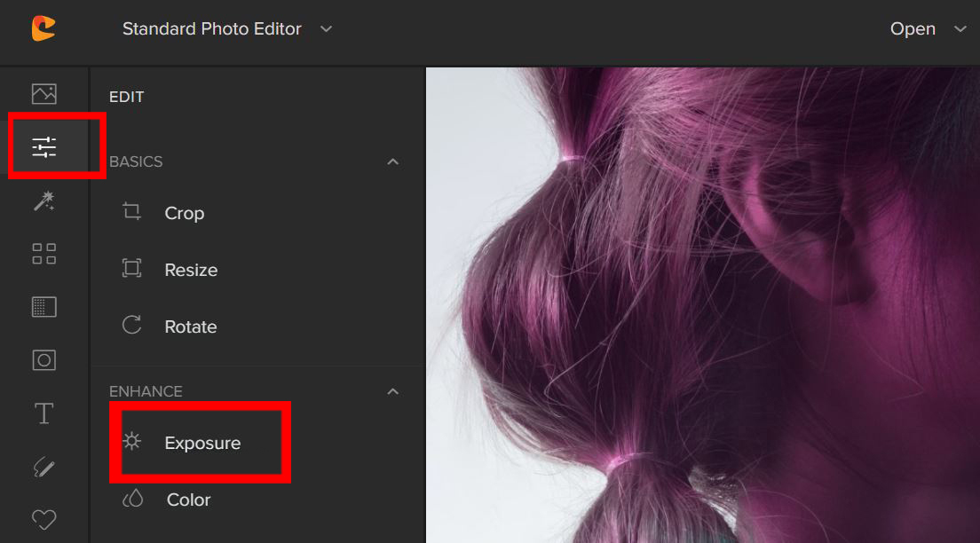Click the purple hair photo canvas
Image resolution: width=980 pixels, height=543 pixels.
pos(702,305)
